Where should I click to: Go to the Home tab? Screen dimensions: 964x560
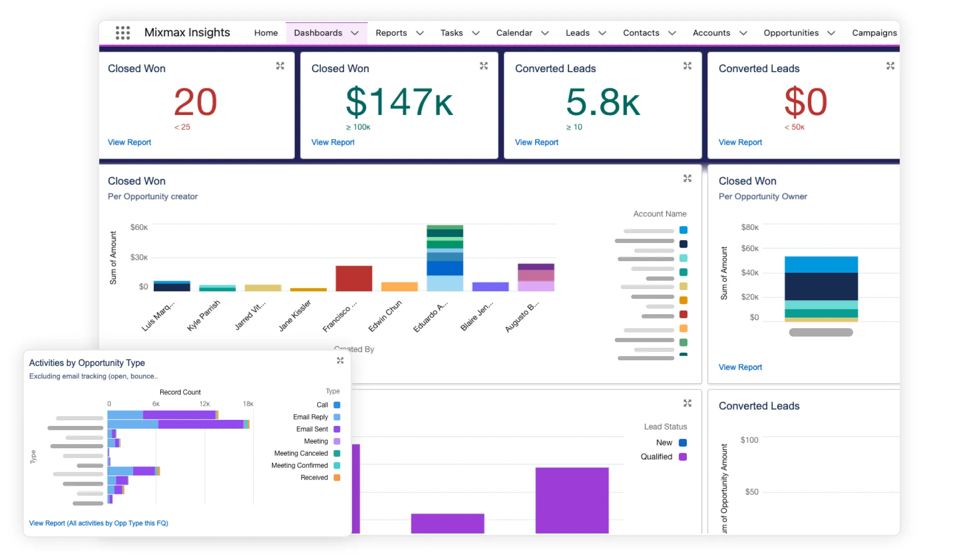[266, 33]
